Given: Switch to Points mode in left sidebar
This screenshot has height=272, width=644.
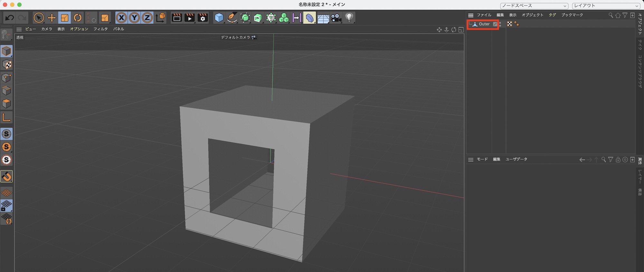Looking at the screenshot, I should click(6, 78).
